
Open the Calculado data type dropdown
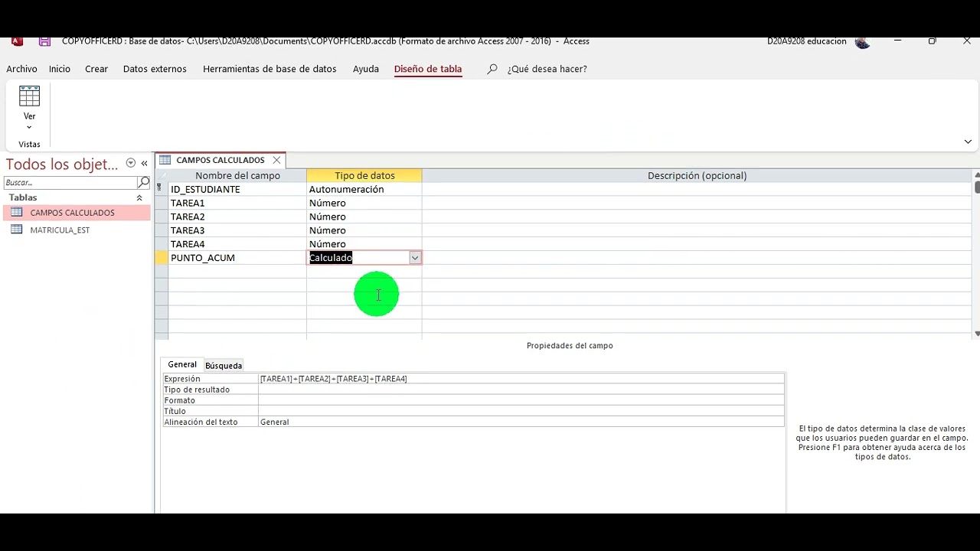(415, 258)
